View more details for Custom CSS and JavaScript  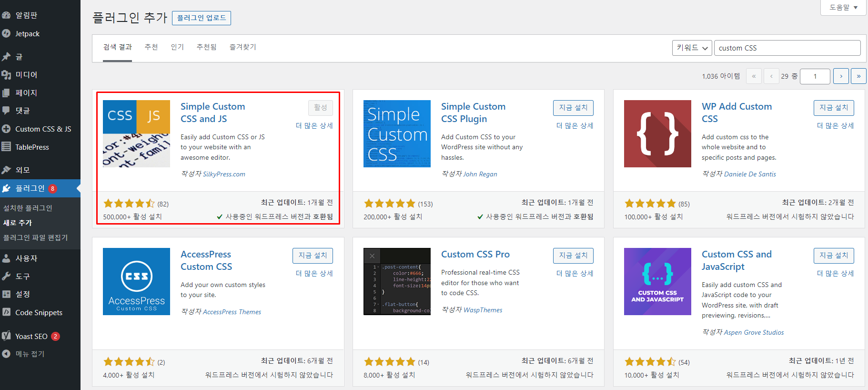tap(836, 273)
